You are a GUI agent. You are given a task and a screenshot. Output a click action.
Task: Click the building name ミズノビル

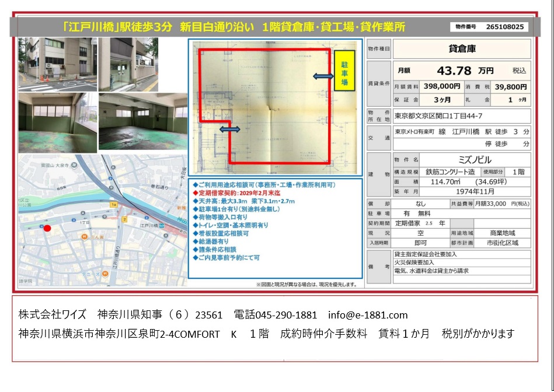point(475,160)
